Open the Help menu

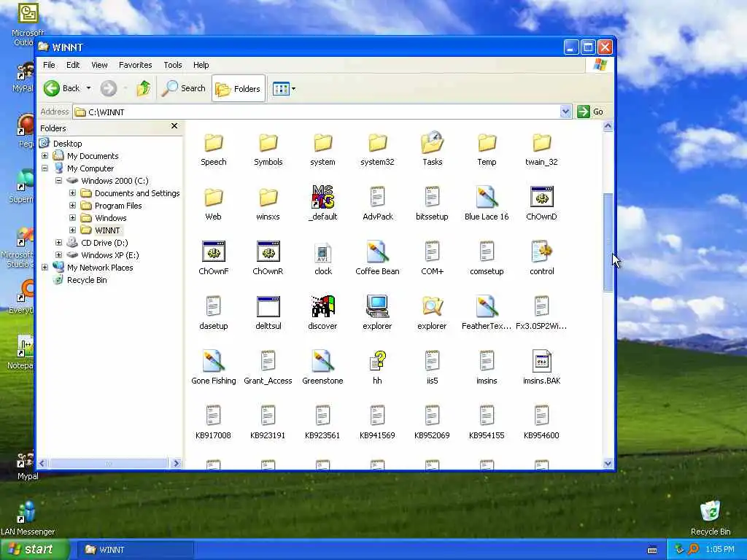point(201,65)
